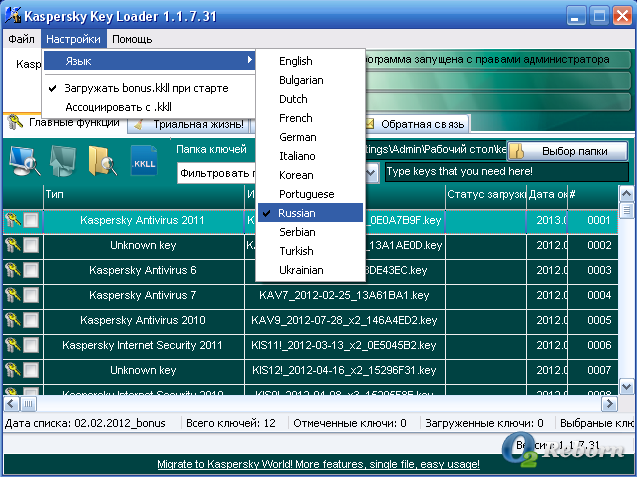Open the Настройки menu
Screen dimensions: 637x477
[x=74, y=39]
